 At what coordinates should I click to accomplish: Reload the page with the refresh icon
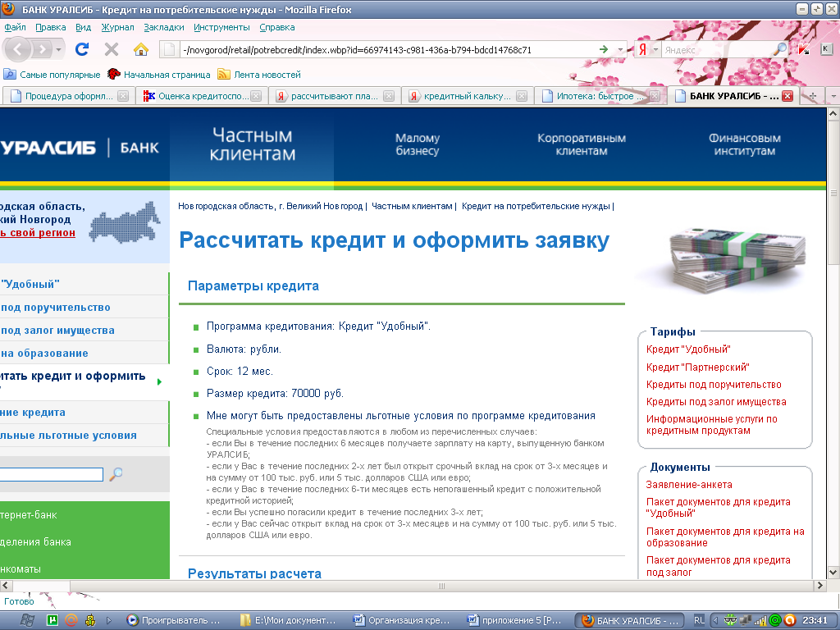[82, 49]
